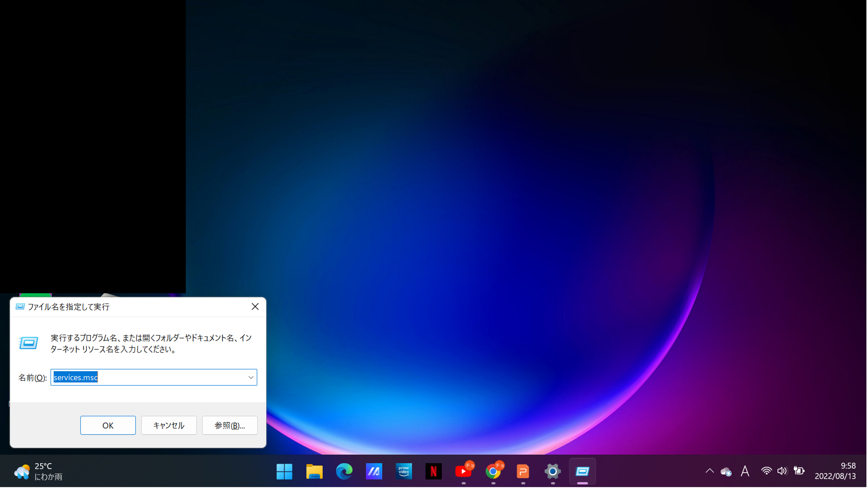
Task: Click the 参照(B)... browse button
Action: tap(230, 425)
